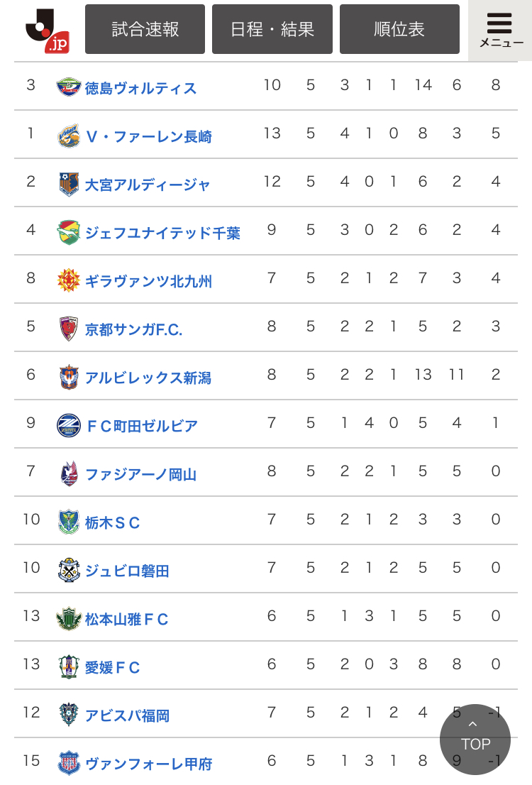The height and width of the screenshot is (785, 532).
Task: Select the 順位表 tab
Action: point(399,29)
